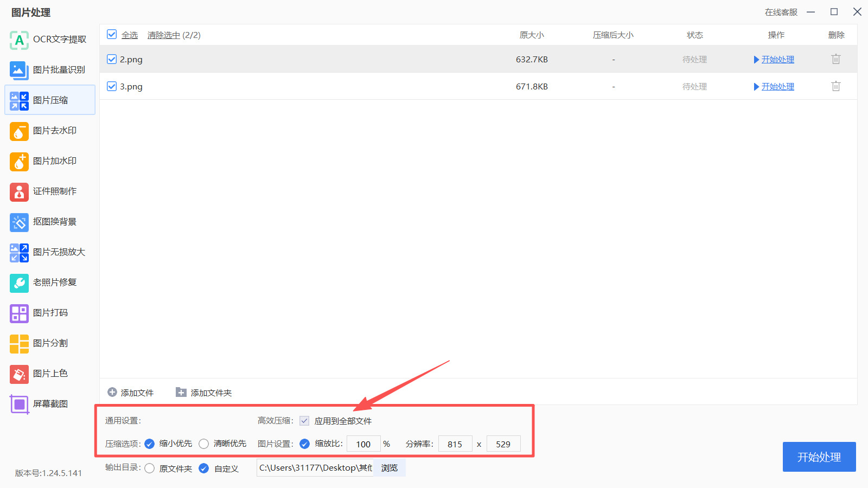
Task: Click the play arrow icon for 3.png
Action: click(x=756, y=87)
